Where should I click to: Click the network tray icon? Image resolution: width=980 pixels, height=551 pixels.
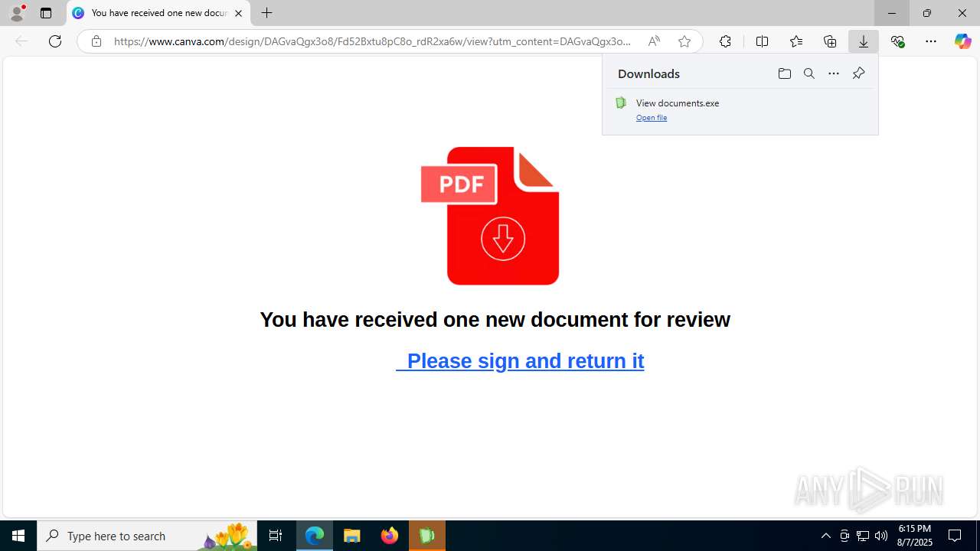pyautogui.click(x=863, y=536)
